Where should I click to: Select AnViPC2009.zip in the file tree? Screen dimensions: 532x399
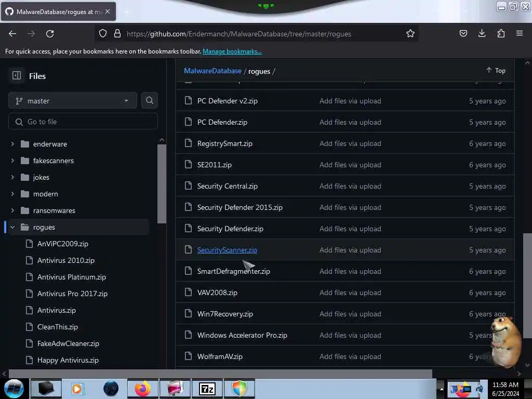pos(62,244)
